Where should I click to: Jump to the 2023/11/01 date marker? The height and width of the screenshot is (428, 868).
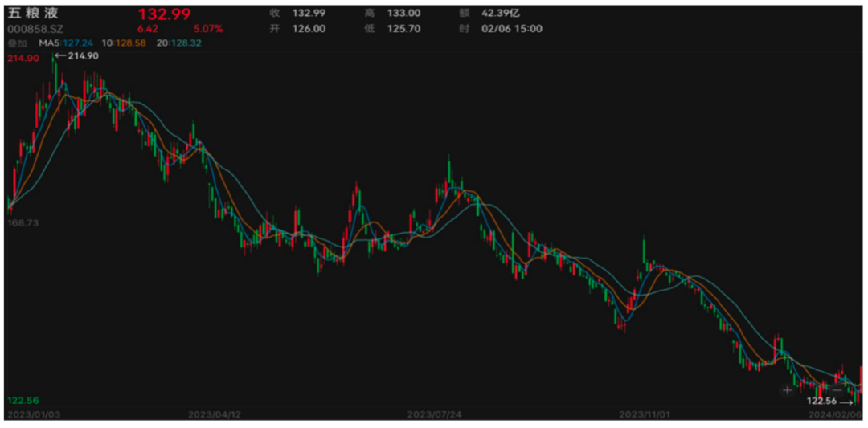pos(646,414)
